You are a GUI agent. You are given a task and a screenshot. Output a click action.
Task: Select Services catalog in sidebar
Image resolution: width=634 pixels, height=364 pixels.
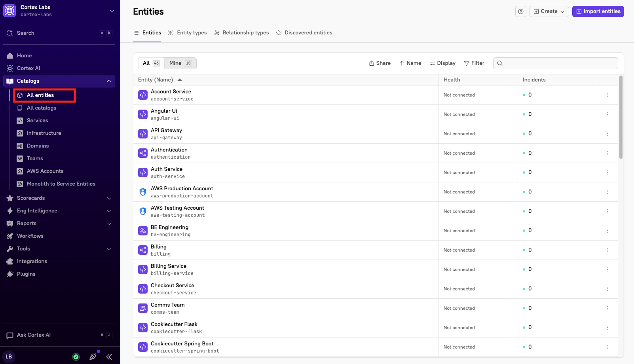point(64,121)
